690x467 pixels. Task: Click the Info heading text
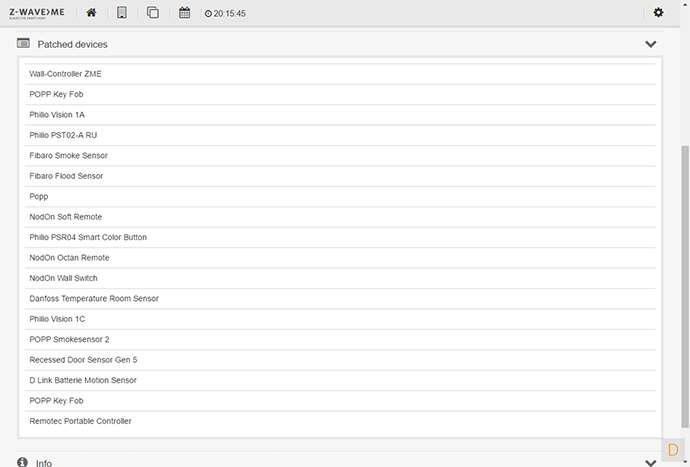coord(44,463)
